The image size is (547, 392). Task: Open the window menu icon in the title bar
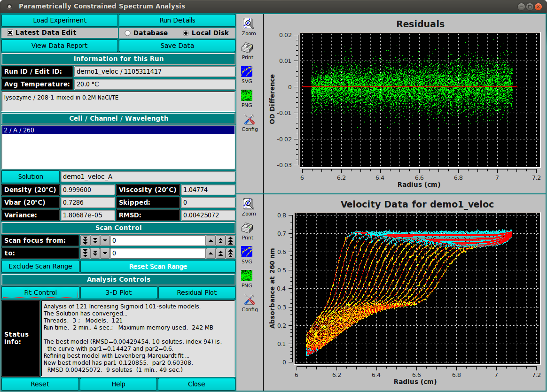(9, 6)
